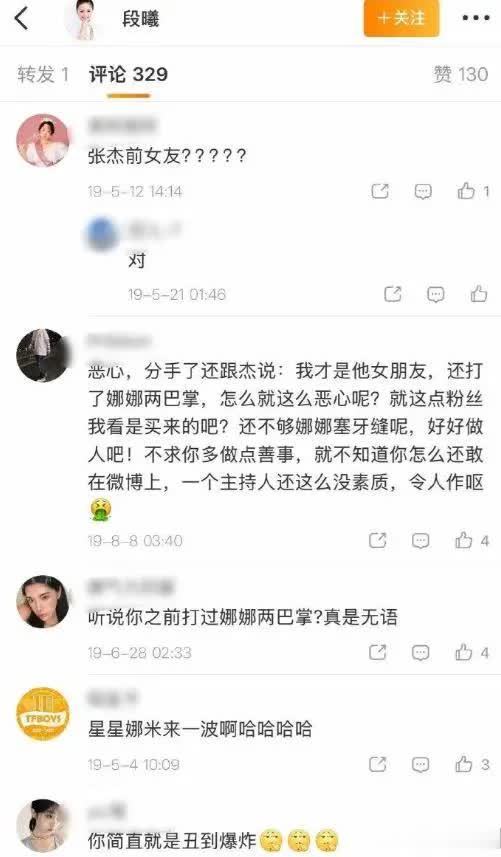Reply to the comment dated 19-5-4

[420, 765]
